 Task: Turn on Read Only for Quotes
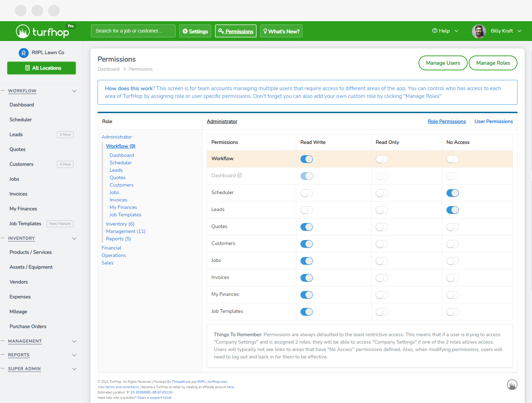pyautogui.click(x=382, y=227)
